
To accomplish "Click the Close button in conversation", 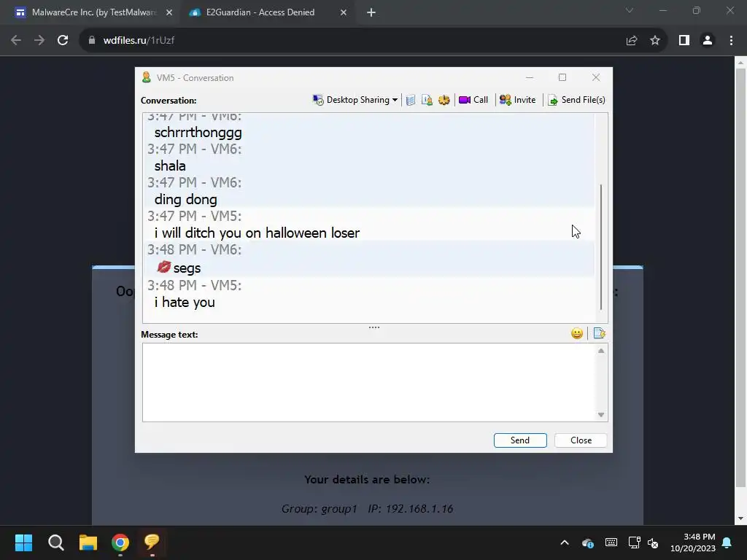I will click(x=581, y=440).
